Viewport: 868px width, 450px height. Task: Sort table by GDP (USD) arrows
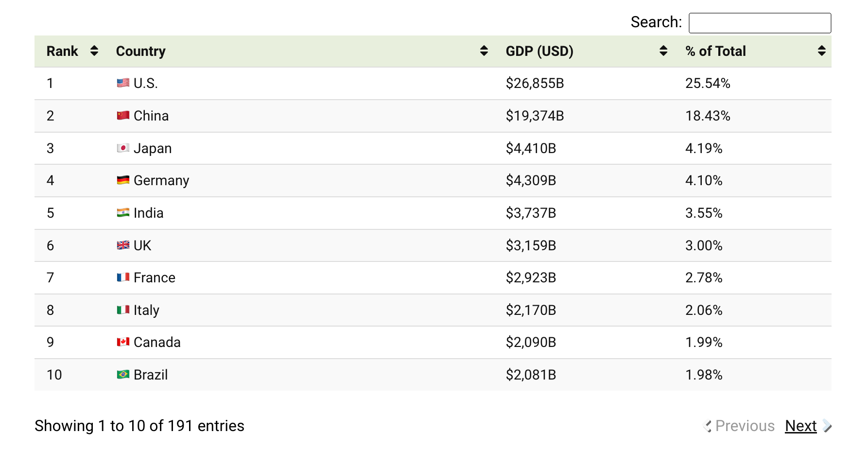click(x=663, y=51)
